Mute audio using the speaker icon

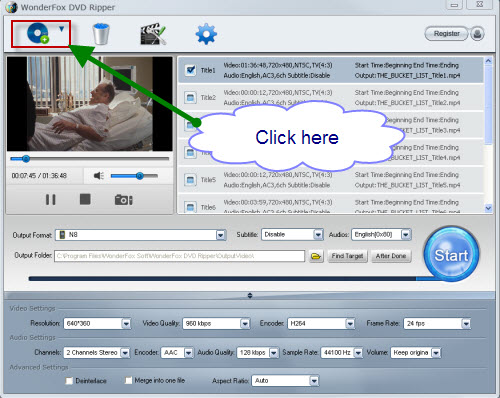click(x=99, y=176)
